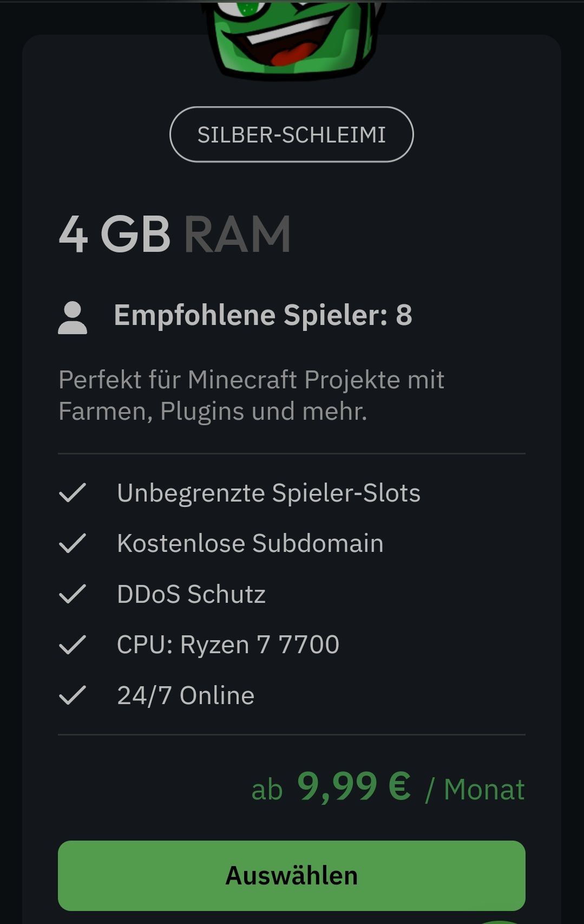Click the Unbegrenzte Spieler-Slots feature text
The height and width of the screenshot is (924, 584).
(x=268, y=493)
